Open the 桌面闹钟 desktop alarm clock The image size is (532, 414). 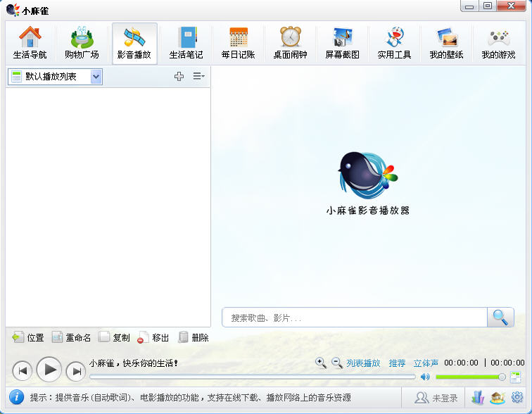[x=291, y=43]
